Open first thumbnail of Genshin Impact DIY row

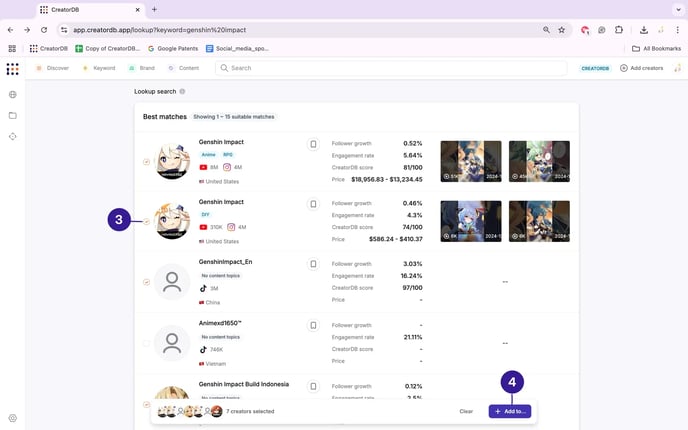[471, 221]
